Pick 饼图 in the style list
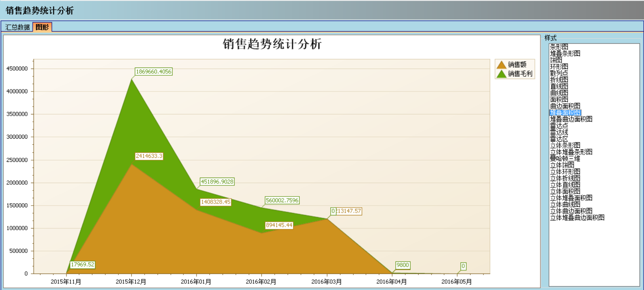The image size is (644, 290). pyautogui.click(x=556, y=60)
